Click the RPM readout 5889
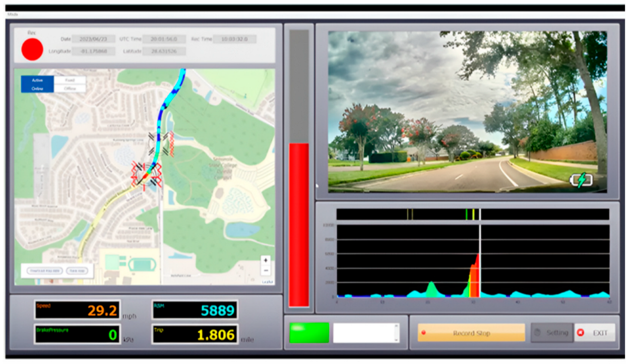 (x=194, y=310)
